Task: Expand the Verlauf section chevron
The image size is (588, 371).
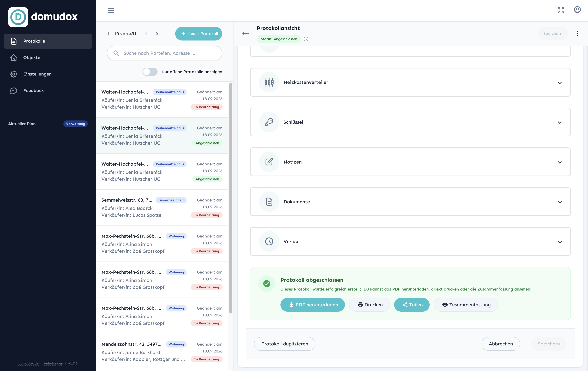Action: [560, 242]
